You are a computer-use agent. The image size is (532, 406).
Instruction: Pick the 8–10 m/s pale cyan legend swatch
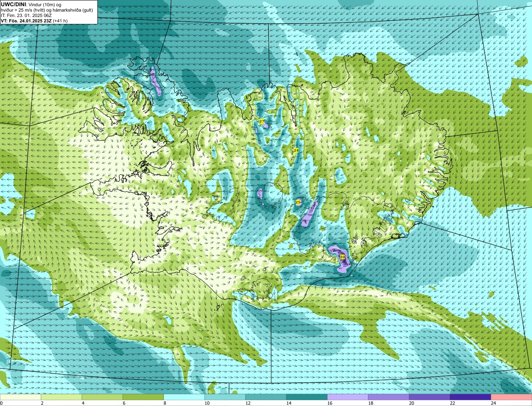(184, 397)
